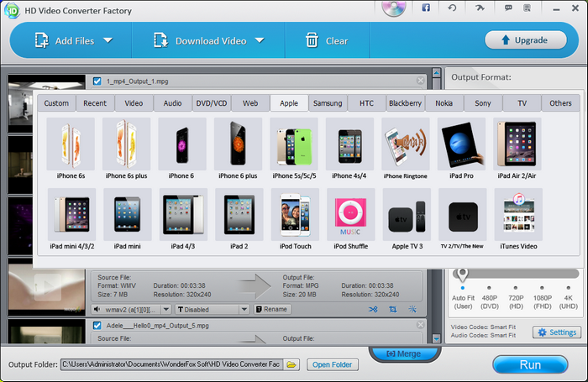
Task: Click the disc burner icon in title bar
Action: coord(393,8)
